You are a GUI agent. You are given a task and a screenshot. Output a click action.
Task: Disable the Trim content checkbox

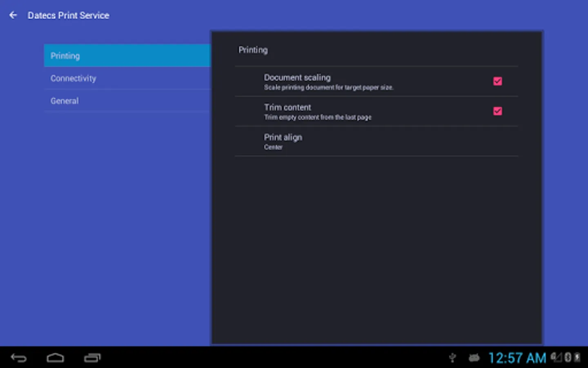pos(497,111)
